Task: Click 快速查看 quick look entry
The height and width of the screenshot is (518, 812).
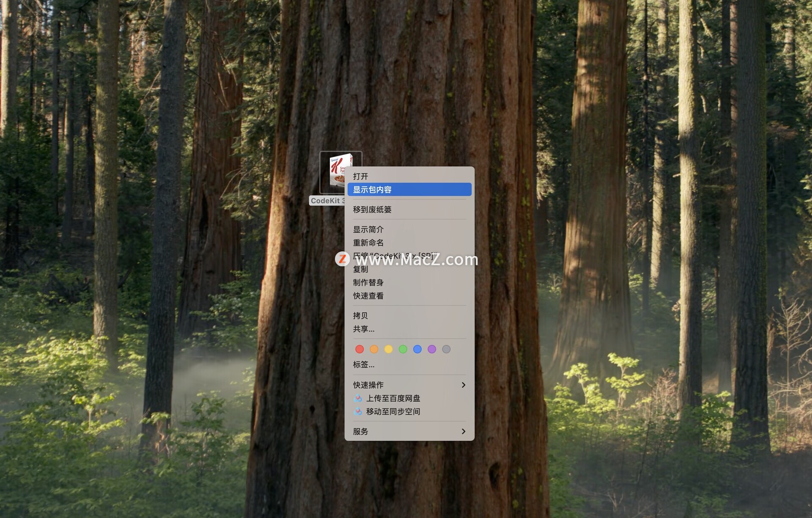Action: (x=368, y=296)
